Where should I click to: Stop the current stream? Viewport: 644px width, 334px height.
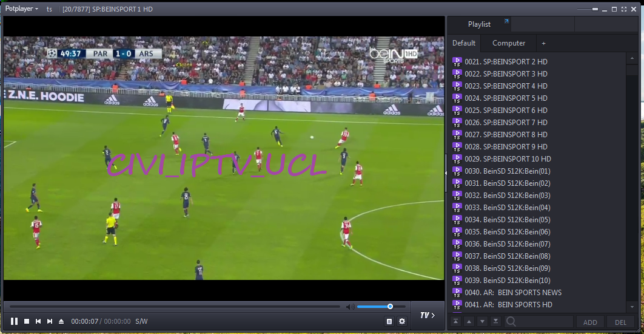[x=27, y=321]
